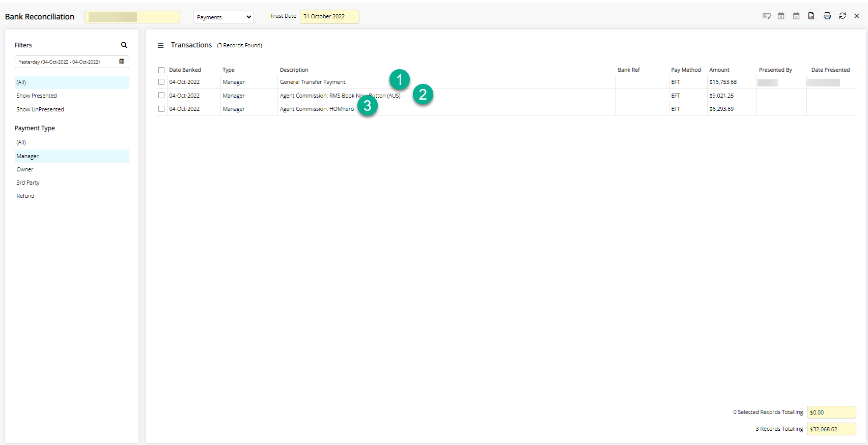868x445 pixels.
Task: Tick the RMS Book Now Button row checkbox
Action: click(x=161, y=96)
